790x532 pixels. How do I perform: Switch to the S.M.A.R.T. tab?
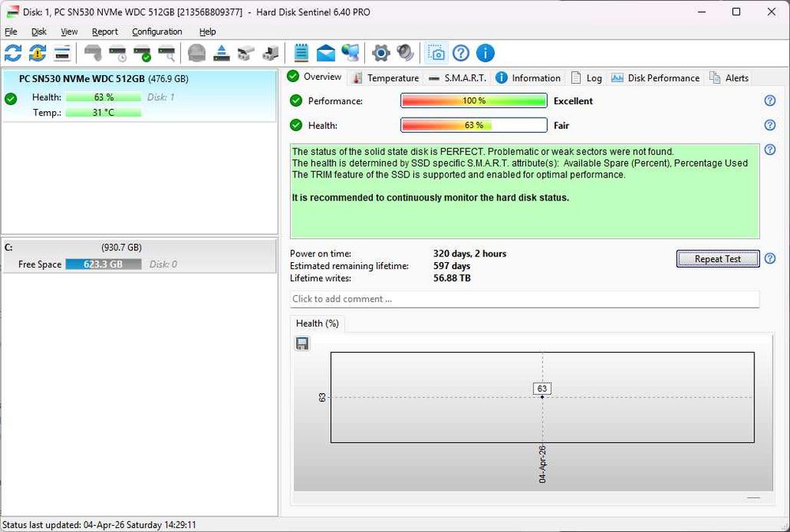pos(457,78)
